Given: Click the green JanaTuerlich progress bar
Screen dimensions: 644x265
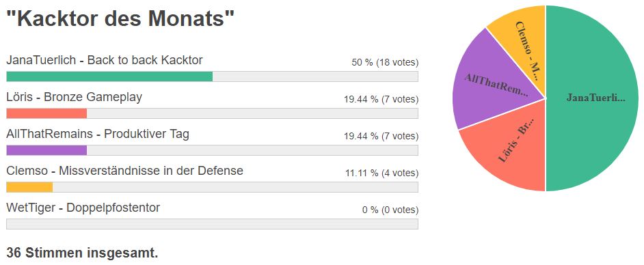Looking at the screenshot, I should [x=213, y=76].
